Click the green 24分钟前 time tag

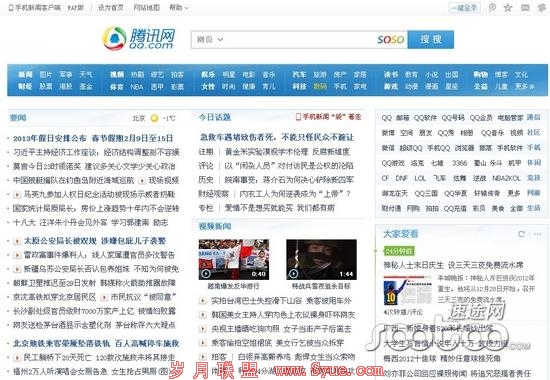coord(399,251)
